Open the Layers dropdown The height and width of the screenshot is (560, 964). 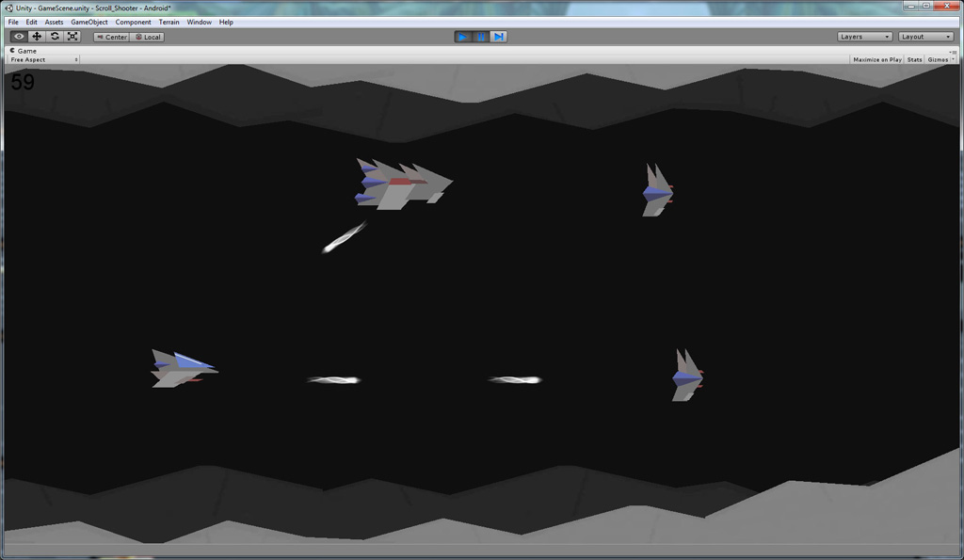(864, 37)
